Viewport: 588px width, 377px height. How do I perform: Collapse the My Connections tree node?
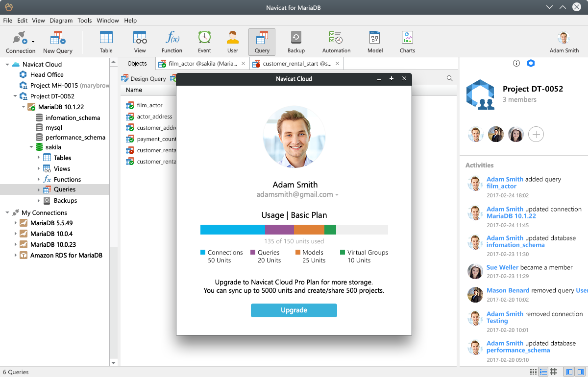(x=7, y=212)
